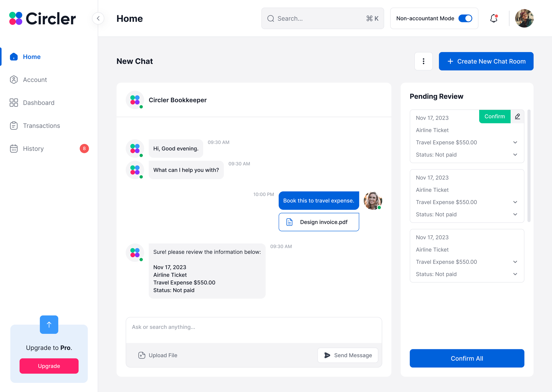Click the Ask or search anything input field
552x392 pixels.
(x=254, y=327)
